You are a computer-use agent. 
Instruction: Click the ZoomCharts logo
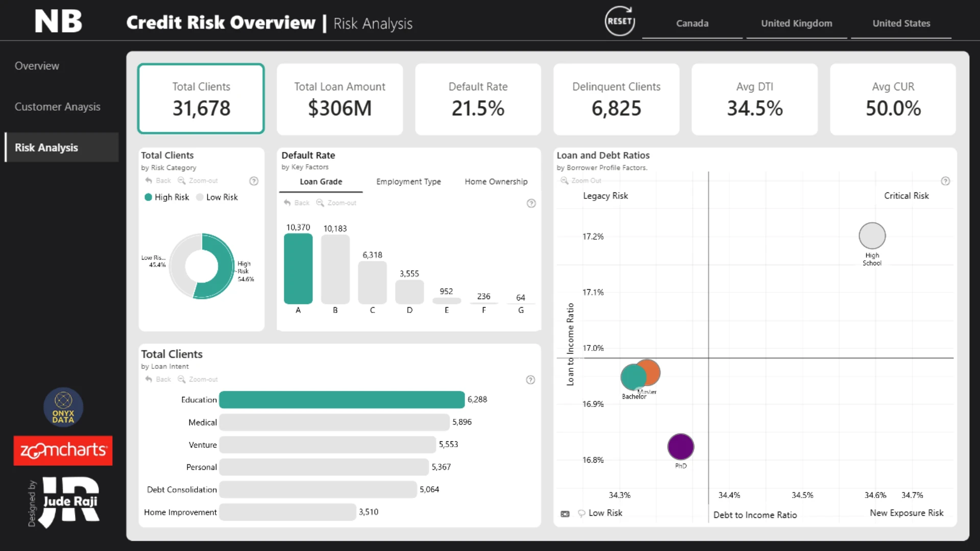(63, 450)
